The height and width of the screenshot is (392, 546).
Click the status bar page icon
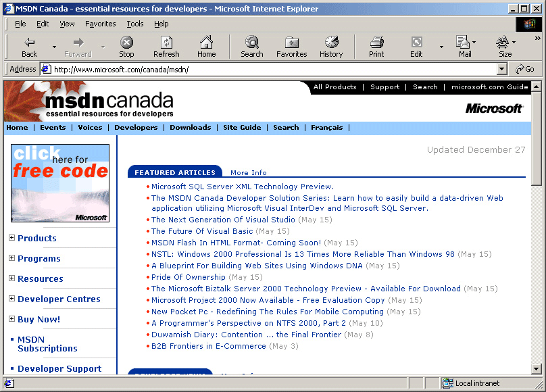(x=9, y=383)
